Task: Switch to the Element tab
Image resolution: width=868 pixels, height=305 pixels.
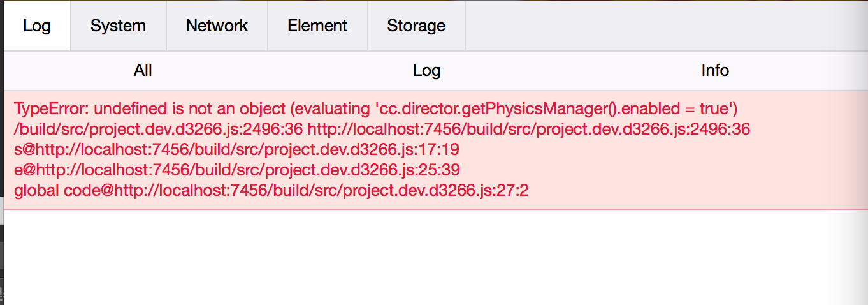Action: [x=317, y=26]
